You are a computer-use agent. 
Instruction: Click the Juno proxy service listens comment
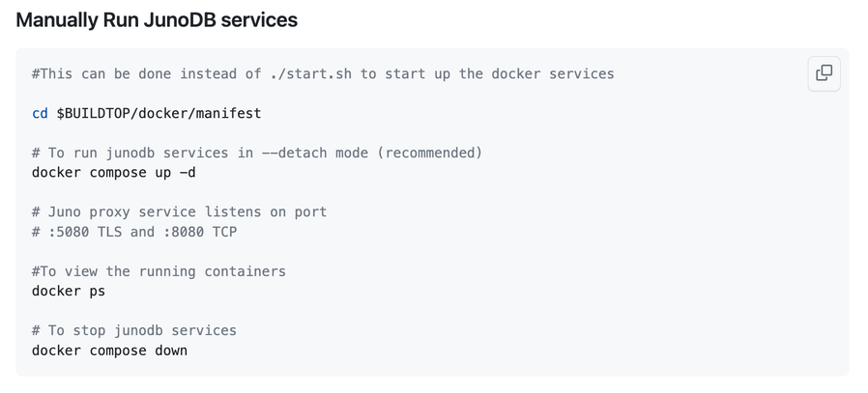179,211
